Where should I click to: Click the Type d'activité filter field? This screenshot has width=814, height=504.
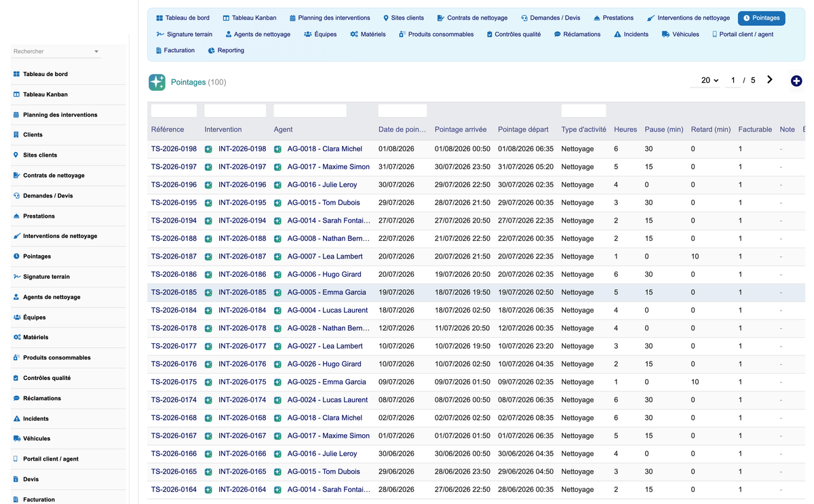[x=583, y=111]
